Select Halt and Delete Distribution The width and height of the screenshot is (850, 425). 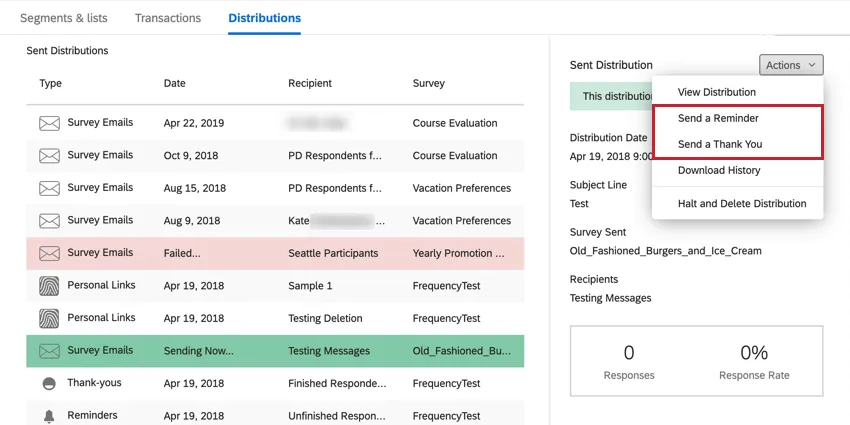(x=742, y=203)
